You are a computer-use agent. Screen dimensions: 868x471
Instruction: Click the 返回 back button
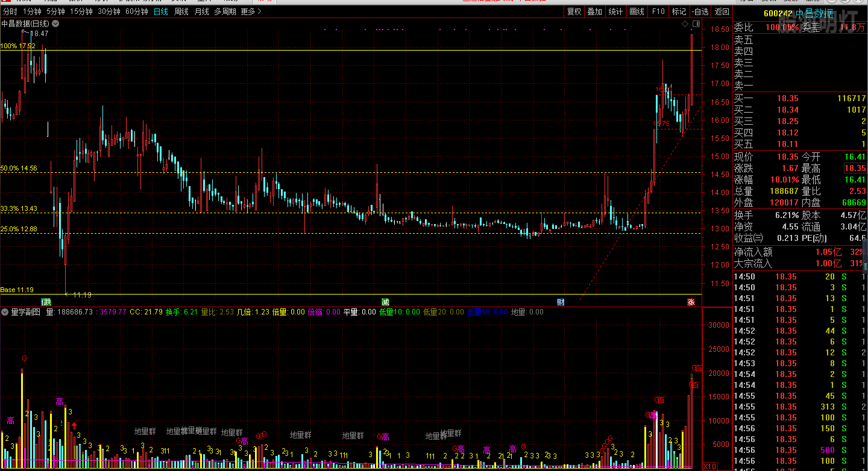722,11
